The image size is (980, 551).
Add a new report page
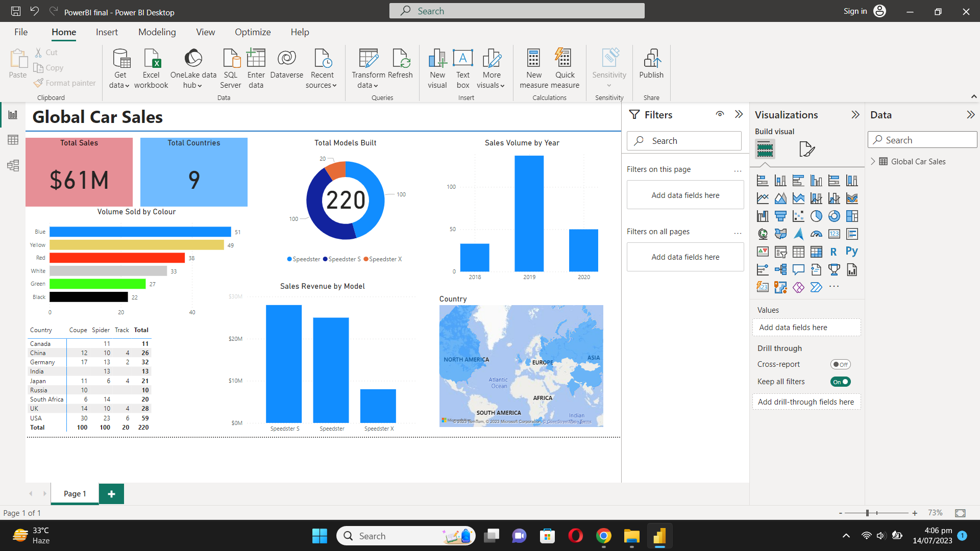111,494
